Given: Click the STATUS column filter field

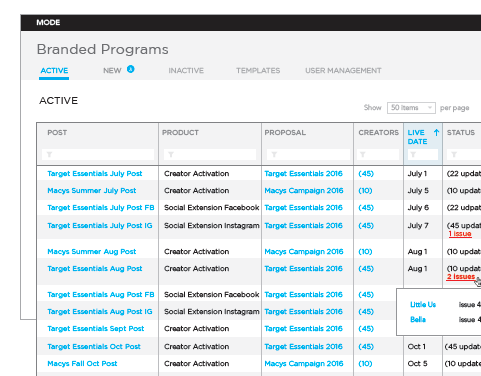Looking at the screenshot, I should (464, 154).
